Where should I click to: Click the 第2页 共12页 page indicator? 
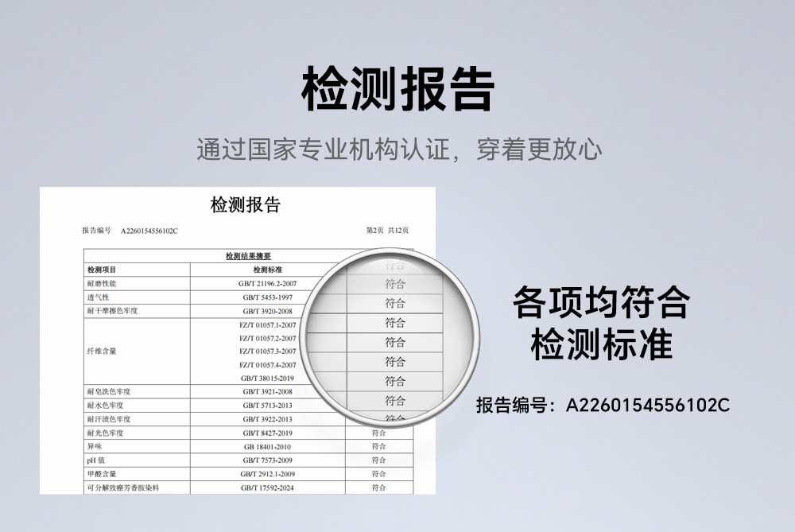point(387,231)
